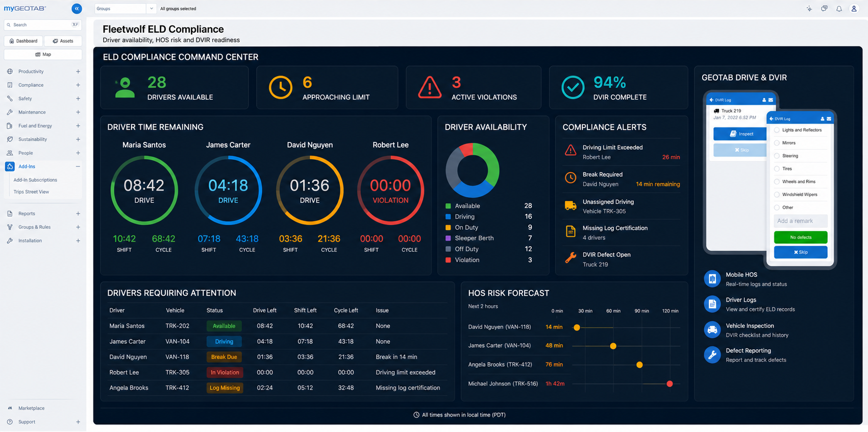
Task: Select the Steering radio option
Action: point(777,156)
